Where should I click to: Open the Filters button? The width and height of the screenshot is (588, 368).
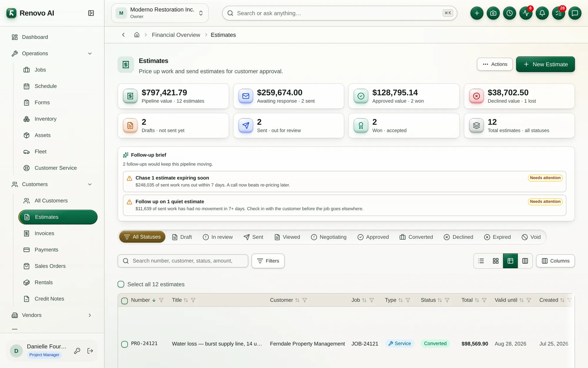[x=268, y=261]
